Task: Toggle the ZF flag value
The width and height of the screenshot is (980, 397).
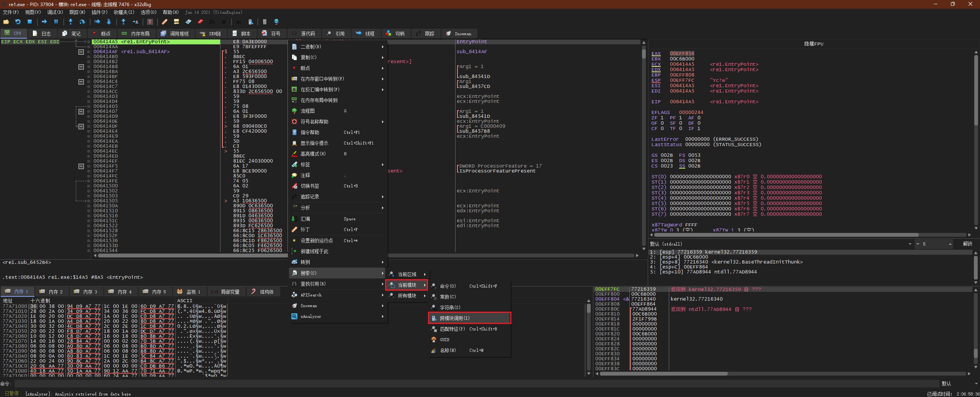Action: click(x=662, y=118)
